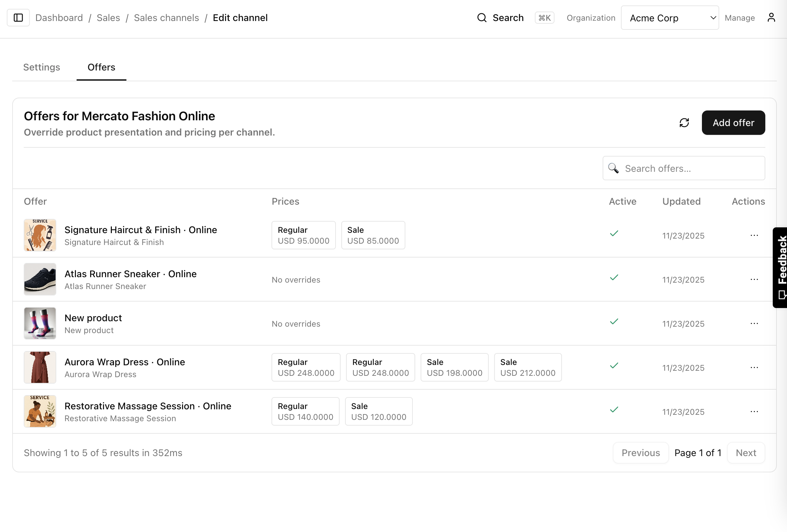Open actions menu for Atlas Runner Sneaker

754,280
